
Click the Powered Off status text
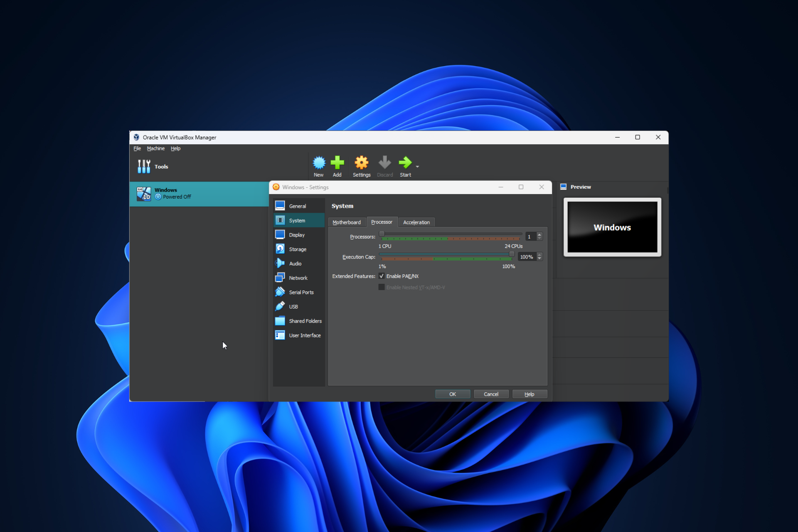point(177,197)
